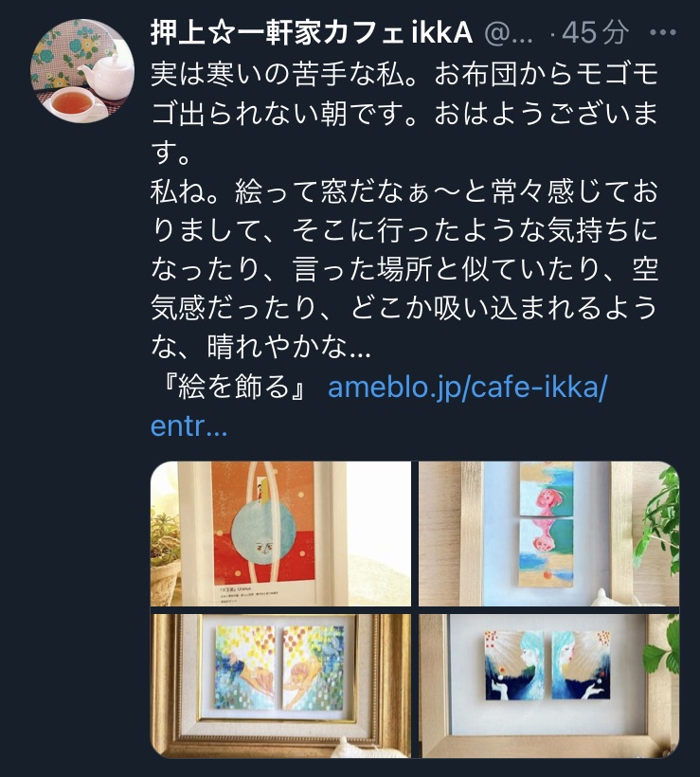Viewport: 700px width, 777px height.
Task: Tap the line starting 私ね。絵って窓だなぁ
Action: (404, 191)
